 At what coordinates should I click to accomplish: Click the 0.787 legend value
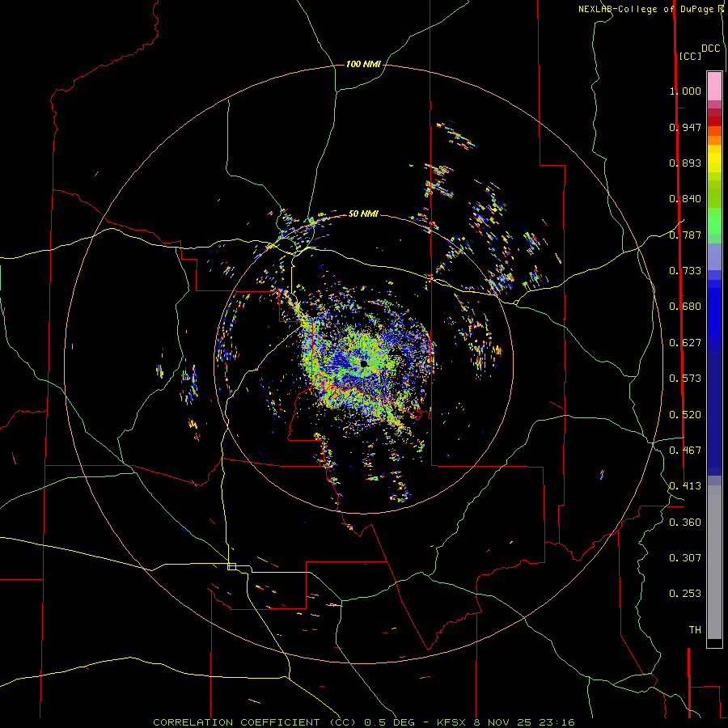tap(685, 235)
